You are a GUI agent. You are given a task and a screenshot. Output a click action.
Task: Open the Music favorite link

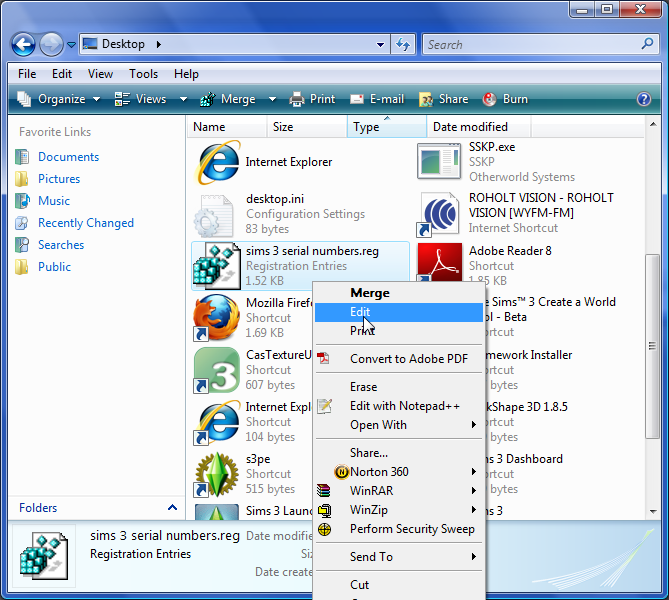click(54, 201)
